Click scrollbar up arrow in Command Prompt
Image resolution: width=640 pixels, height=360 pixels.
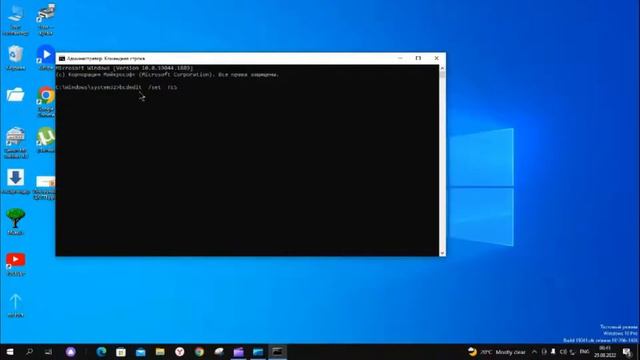[x=442, y=68]
